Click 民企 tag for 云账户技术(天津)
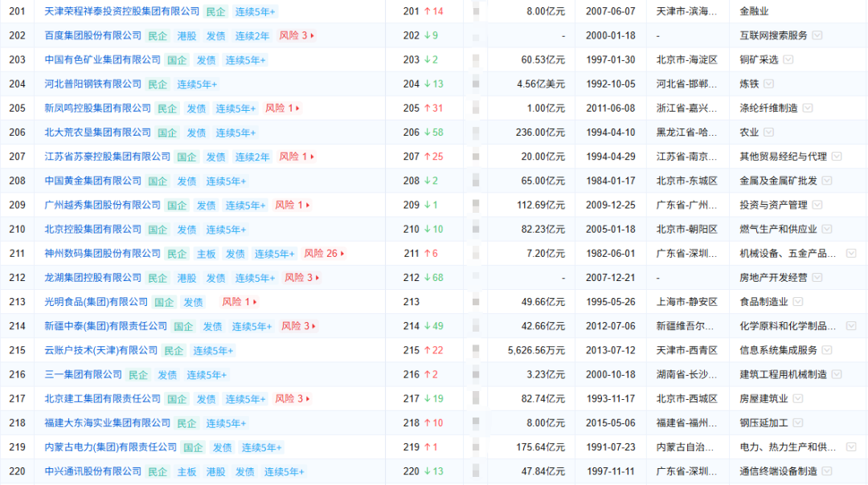The height and width of the screenshot is (485, 868). [174, 351]
